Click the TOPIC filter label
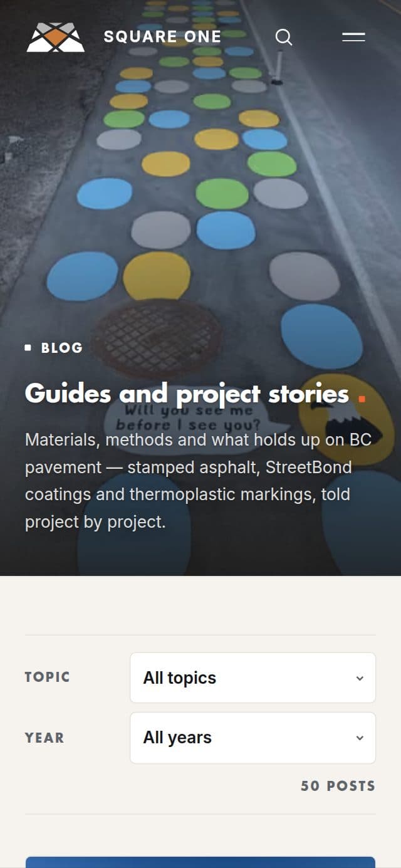The width and height of the screenshot is (401, 868). pos(47,677)
